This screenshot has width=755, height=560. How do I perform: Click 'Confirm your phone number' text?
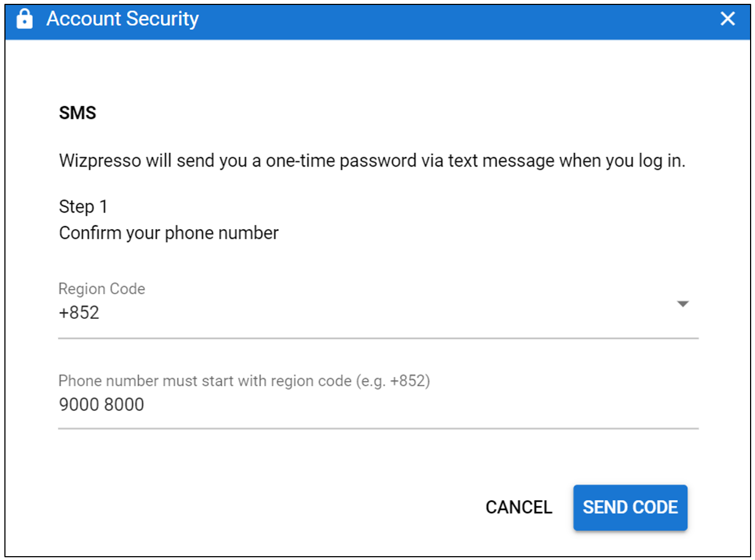[169, 233]
